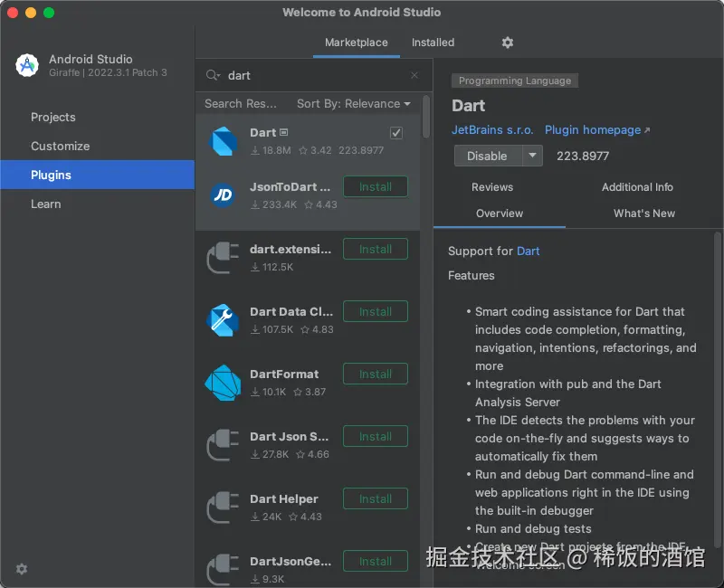Click the Dart Helper plug icon
The width and height of the screenshot is (724, 588).
click(223, 507)
